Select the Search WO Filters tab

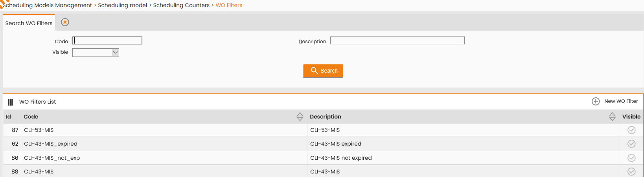pyautogui.click(x=29, y=23)
